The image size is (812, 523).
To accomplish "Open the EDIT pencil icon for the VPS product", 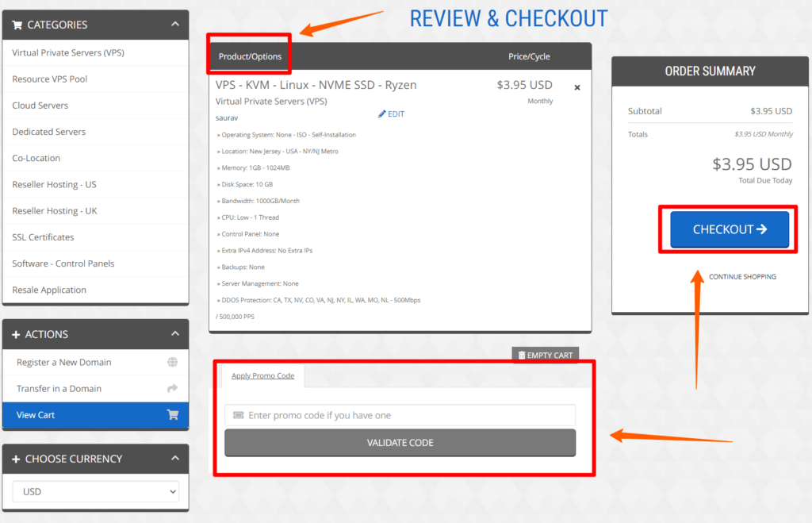I will pyautogui.click(x=381, y=113).
